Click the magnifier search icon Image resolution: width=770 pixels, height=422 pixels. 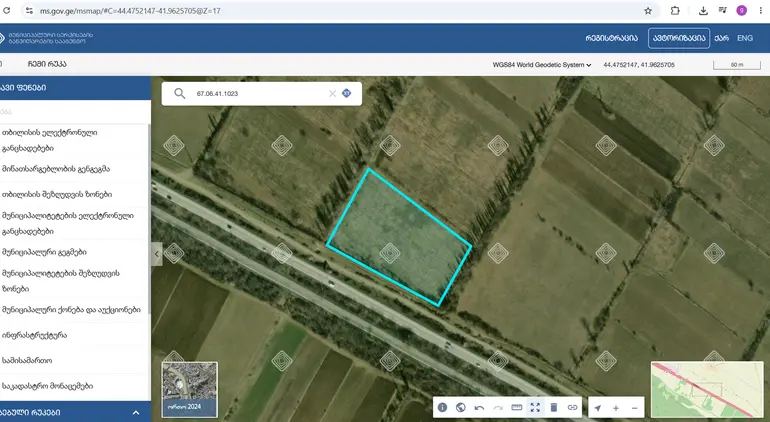[180, 93]
